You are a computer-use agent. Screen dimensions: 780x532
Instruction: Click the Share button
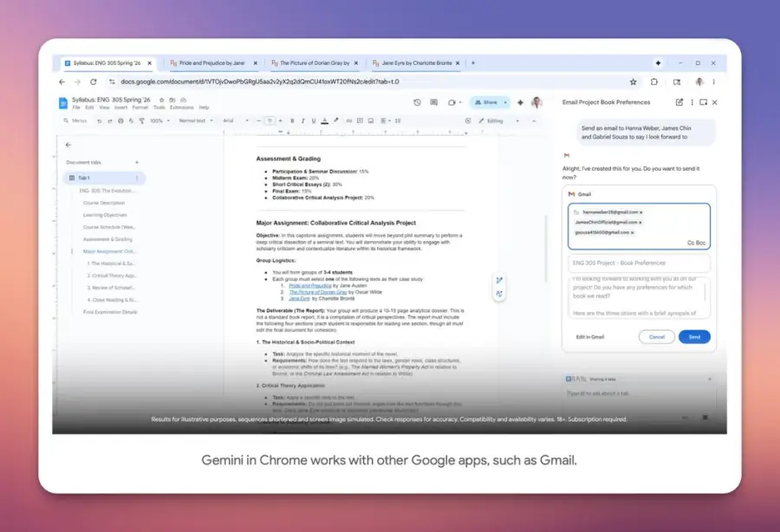pyautogui.click(x=485, y=102)
